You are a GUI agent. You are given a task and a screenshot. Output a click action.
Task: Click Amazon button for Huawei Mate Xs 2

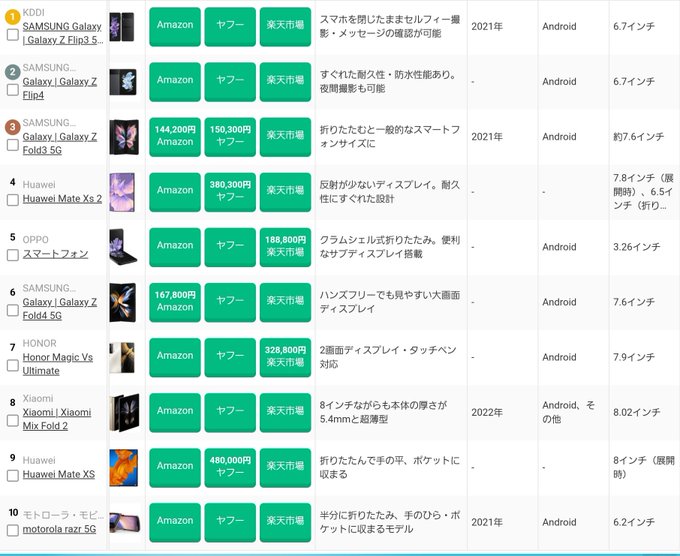point(175,192)
